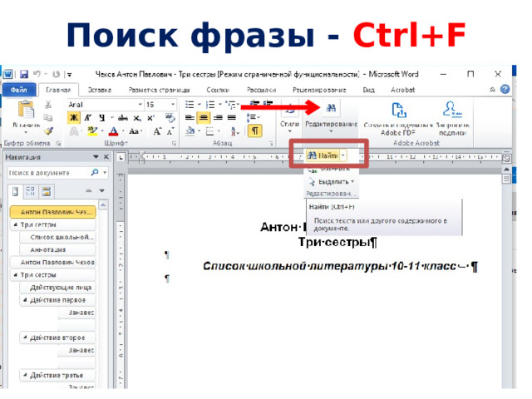Toggle Strikethrough formatting
The image size is (532, 399).
coord(123,118)
